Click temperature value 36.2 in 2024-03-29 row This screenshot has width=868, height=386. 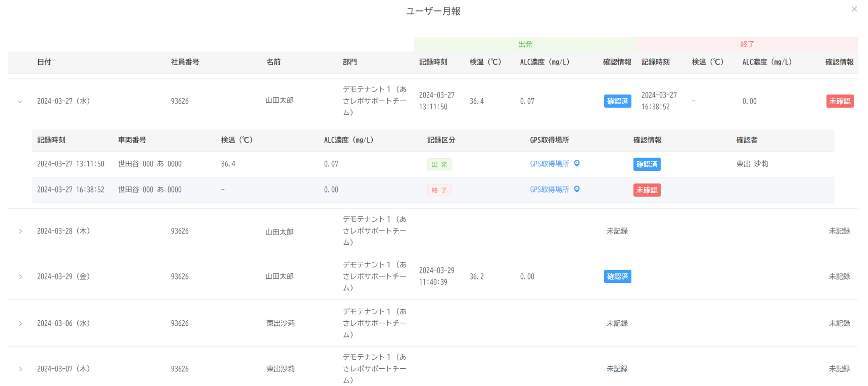476,277
